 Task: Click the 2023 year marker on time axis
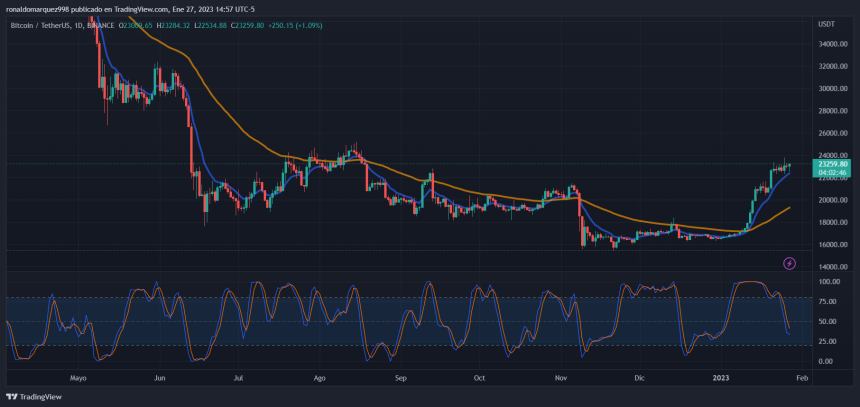pyautogui.click(x=721, y=380)
